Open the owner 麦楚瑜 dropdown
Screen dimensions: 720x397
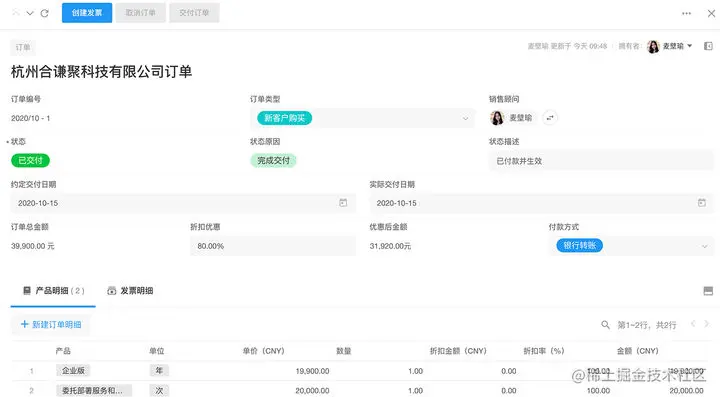point(669,46)
